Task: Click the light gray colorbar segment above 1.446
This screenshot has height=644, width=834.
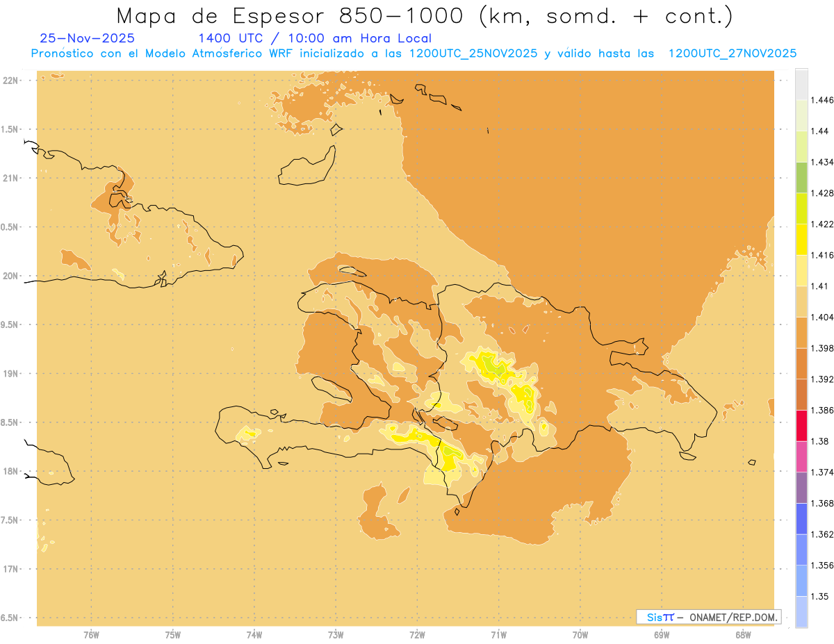Action: (801, 84)
